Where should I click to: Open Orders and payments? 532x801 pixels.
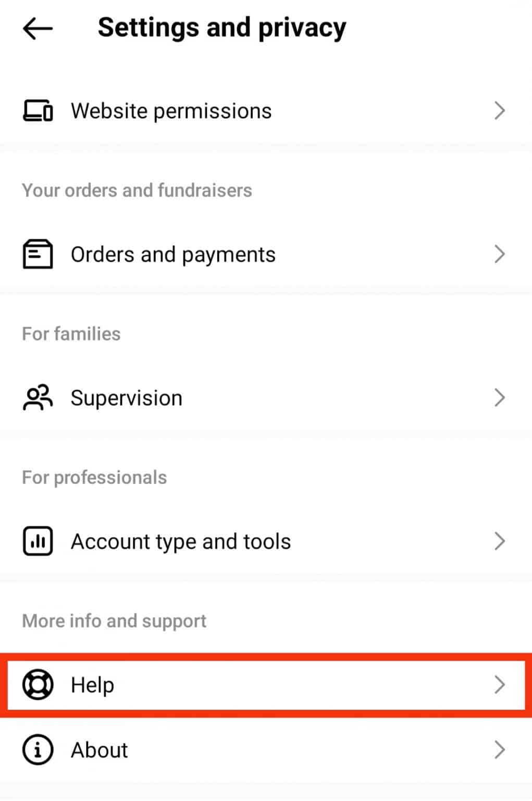pos(173,254)
